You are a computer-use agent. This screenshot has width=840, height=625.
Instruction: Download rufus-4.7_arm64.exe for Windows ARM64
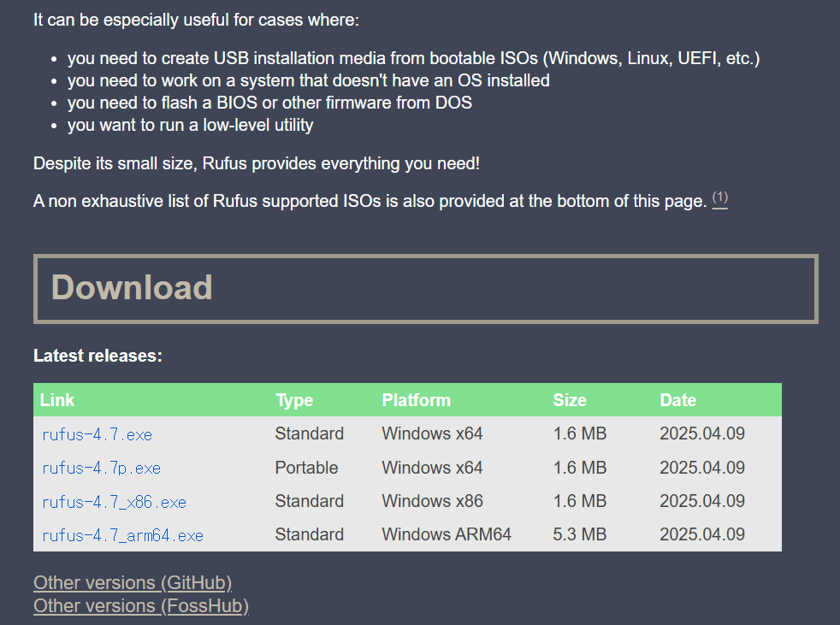pyautogui.click(x=122, y=535)
